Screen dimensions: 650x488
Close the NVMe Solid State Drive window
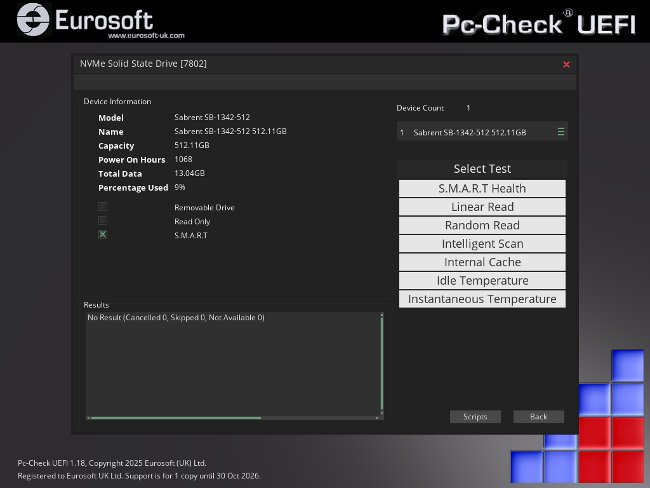coord(566,64)
